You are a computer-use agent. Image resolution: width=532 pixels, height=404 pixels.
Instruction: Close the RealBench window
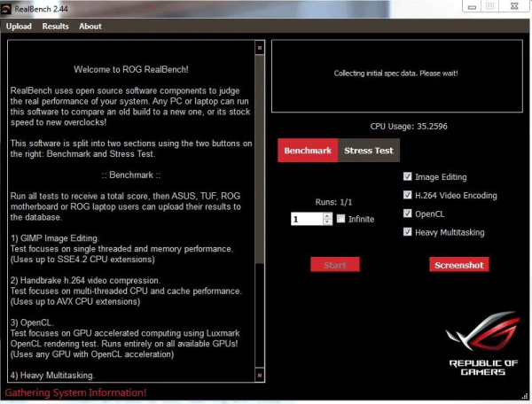click(x=514, y=6)
